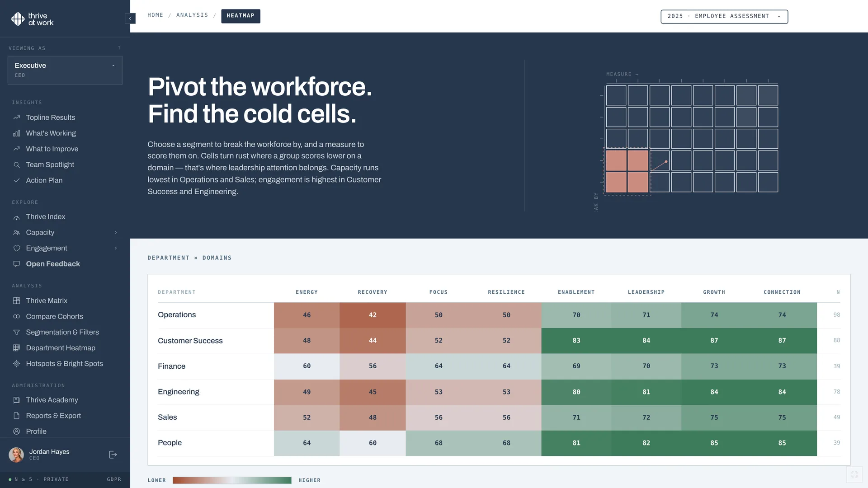
Task: Click the Profile user icon
Action: click(17, 432)
